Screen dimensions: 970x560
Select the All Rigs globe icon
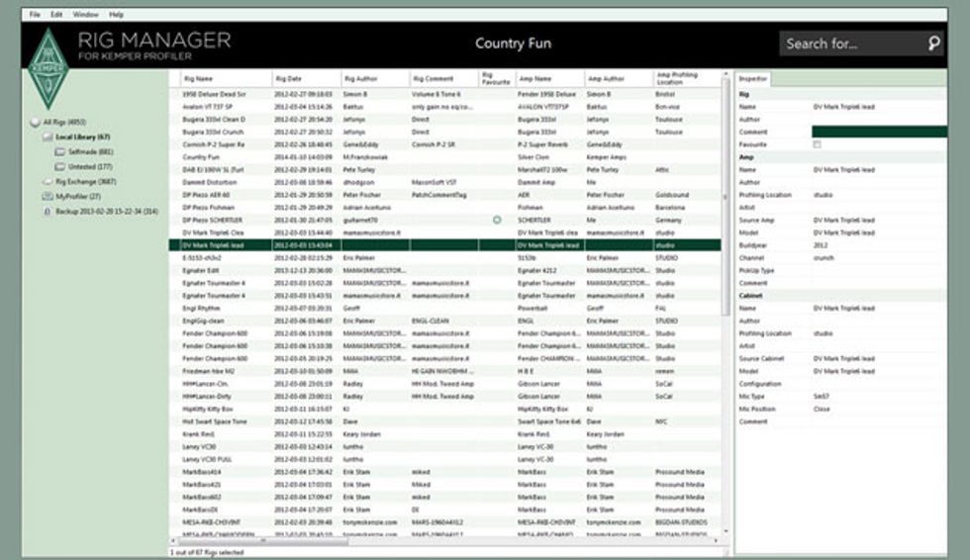pyautogui.click(x=36, y=122)
